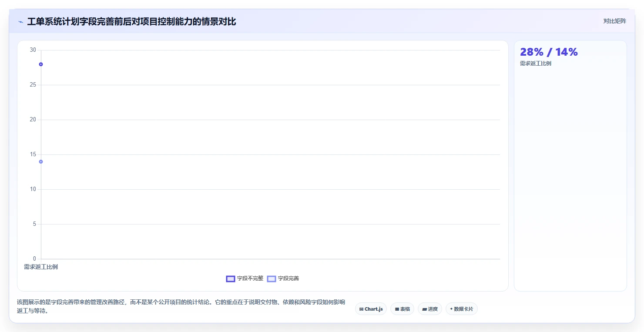Click the y-axis tick label 5

point(34,224)
